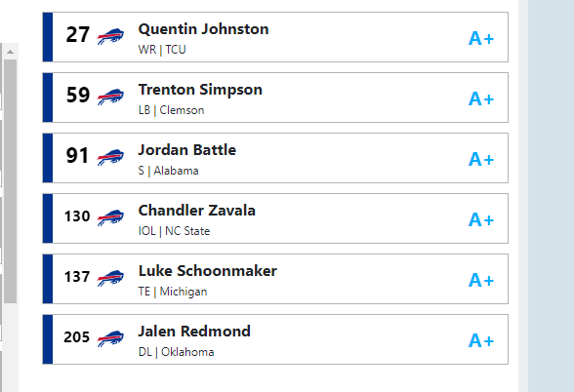Click the Bills logo beside pick 27

(110, 36)
